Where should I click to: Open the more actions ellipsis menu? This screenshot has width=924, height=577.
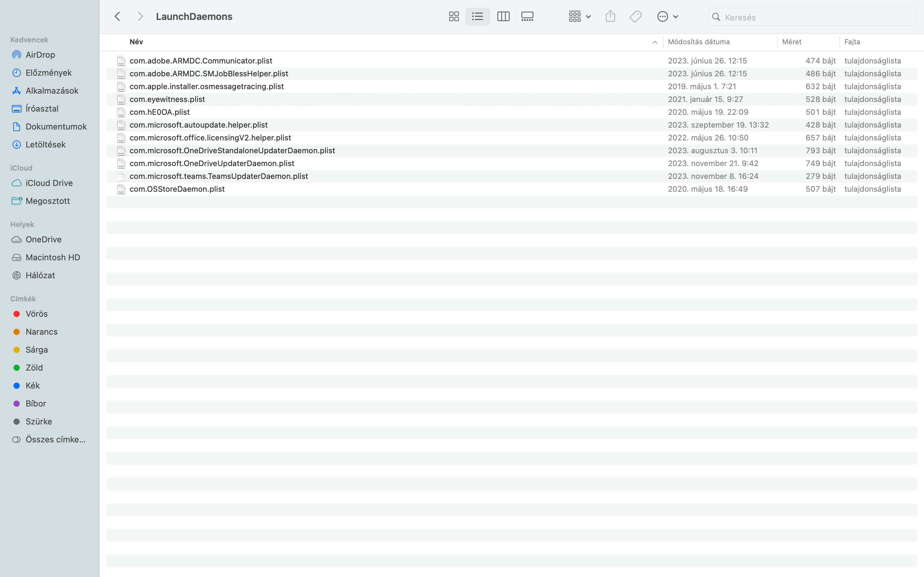(667, 16)
